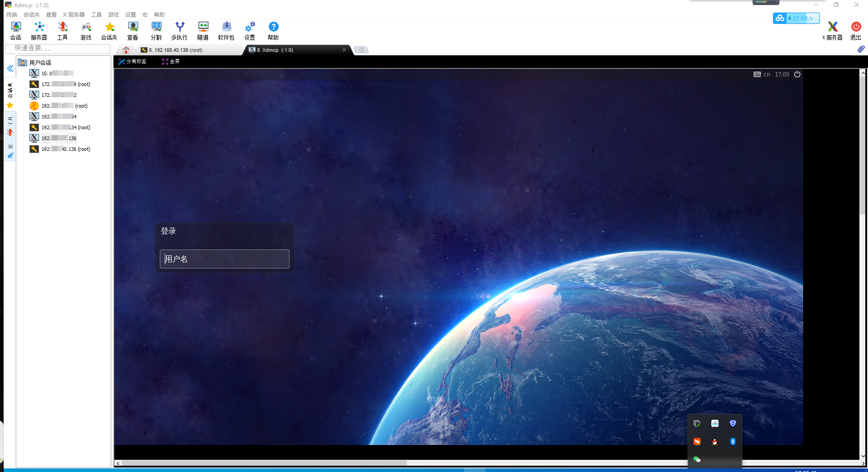Click the 多执行 (MultiExec) toolbar icon
The height and width of the screenshot is (472, 868).
tap(180, 31)
